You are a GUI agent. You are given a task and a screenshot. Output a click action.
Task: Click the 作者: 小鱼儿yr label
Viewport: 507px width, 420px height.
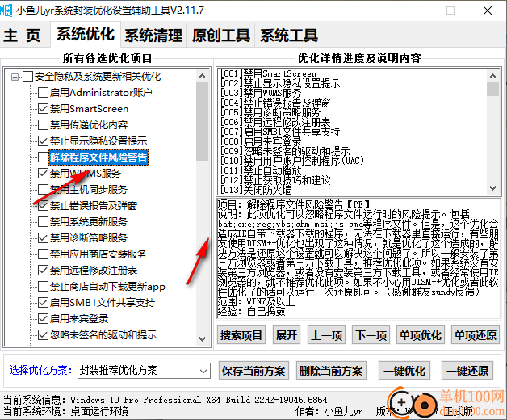tap(329, 411)
